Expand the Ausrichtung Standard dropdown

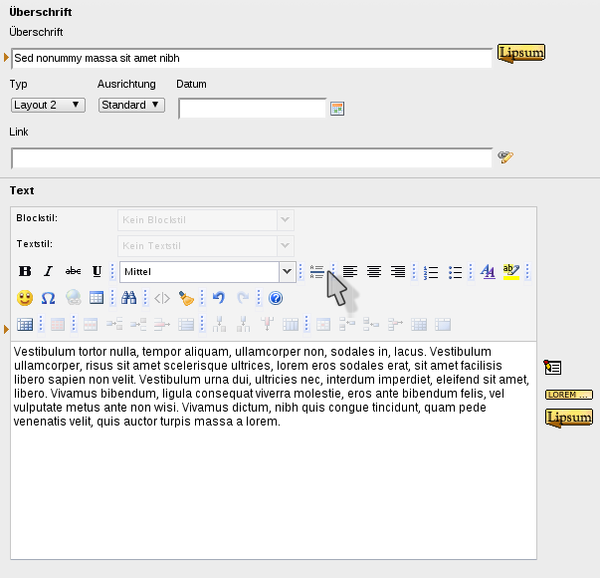point(131,105)
